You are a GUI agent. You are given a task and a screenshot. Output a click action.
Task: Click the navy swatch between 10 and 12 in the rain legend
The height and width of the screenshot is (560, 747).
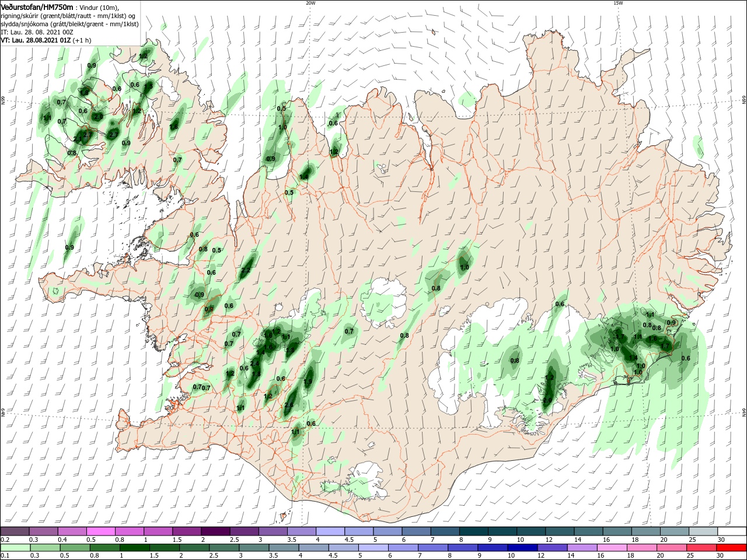click(x=521, y=548)
